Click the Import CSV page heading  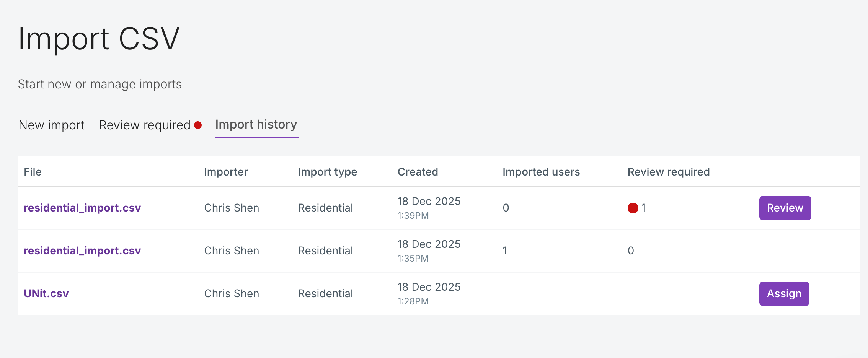pyautogui.click(x=99, y=39)
